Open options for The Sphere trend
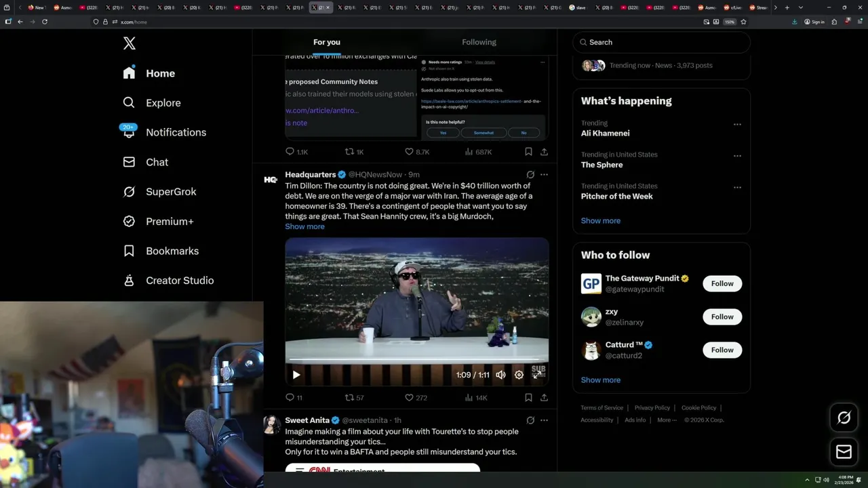This screenshot has width=868, height=488. click(x=737, y=156)
